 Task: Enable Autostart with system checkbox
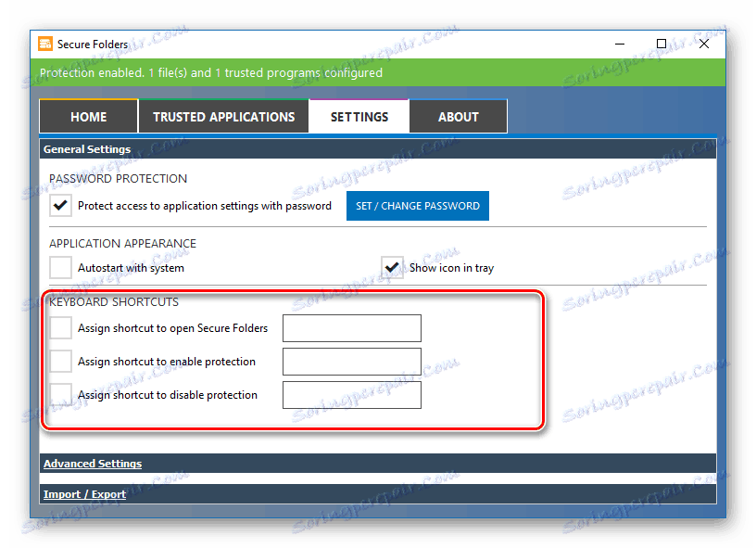[x=60, y=267]
